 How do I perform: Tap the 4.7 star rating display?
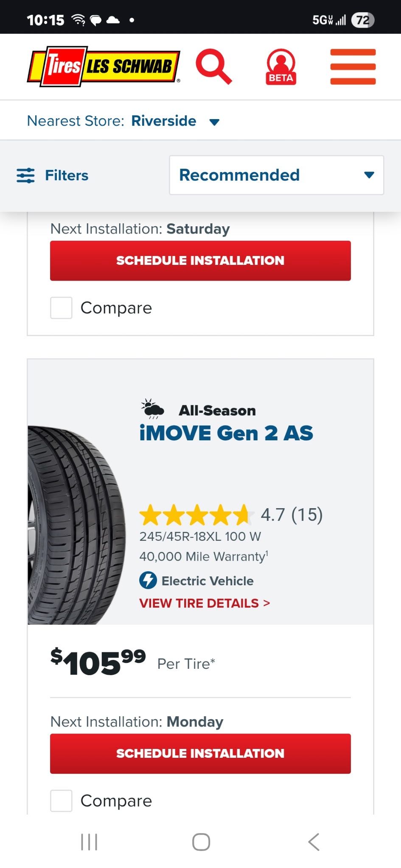pos(231,515)
